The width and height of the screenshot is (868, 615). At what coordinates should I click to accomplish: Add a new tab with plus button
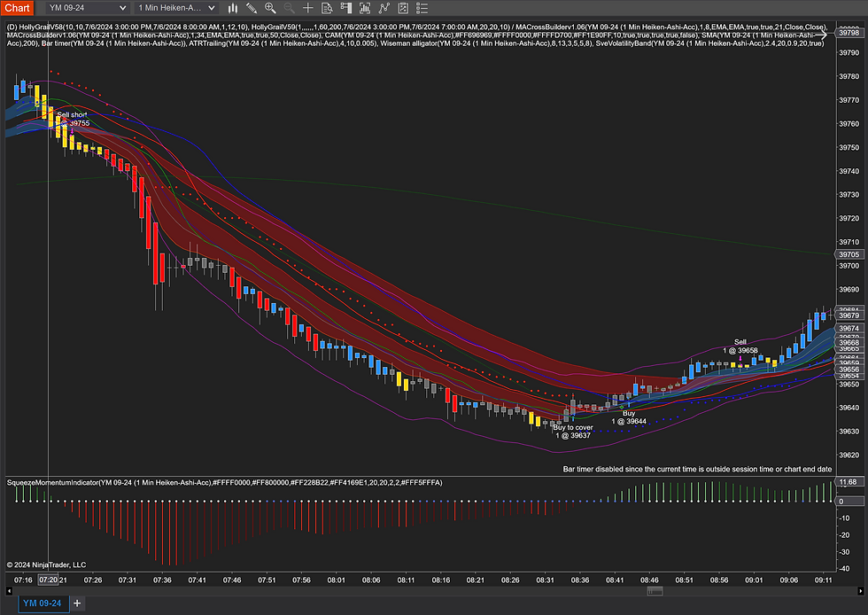coord(77,603)
